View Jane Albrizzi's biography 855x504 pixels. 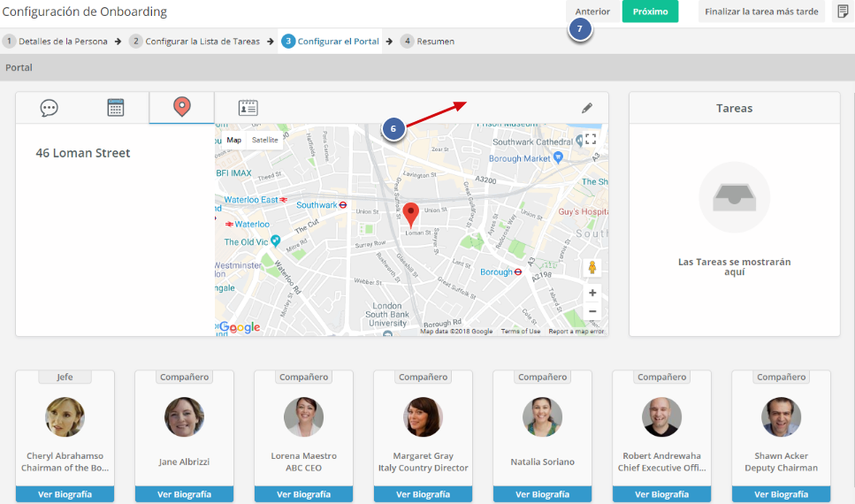click(x=184, y=494)
